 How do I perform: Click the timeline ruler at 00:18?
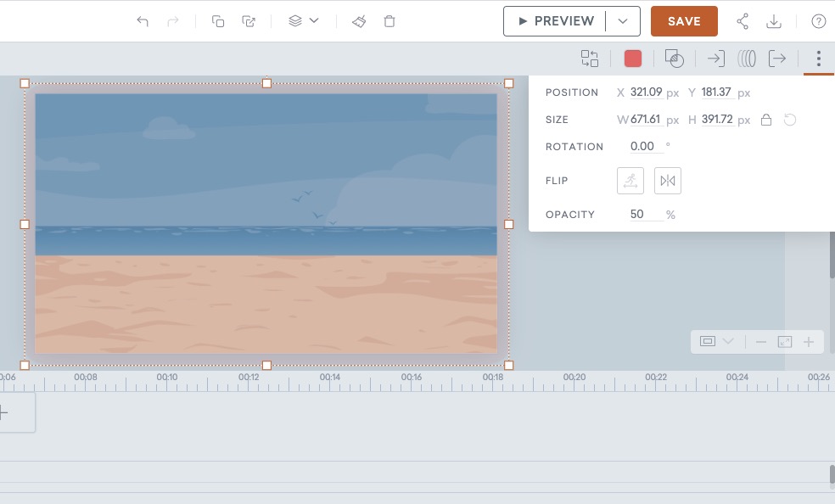pos(492,377)
